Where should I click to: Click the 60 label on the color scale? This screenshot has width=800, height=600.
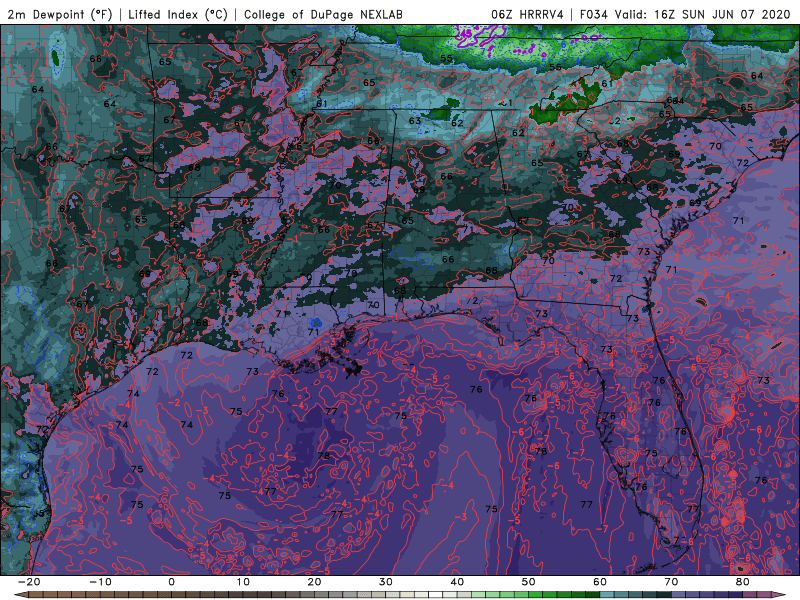[x=600, y=582]
